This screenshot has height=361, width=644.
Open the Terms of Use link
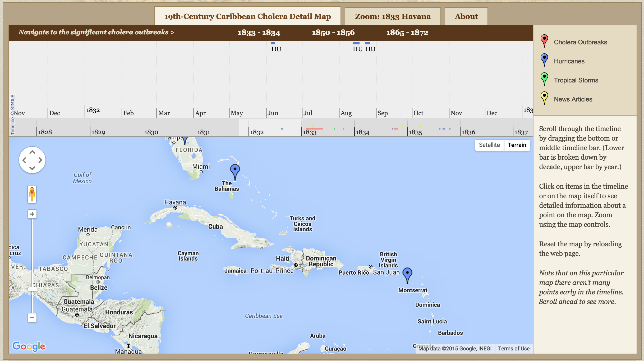514,349
